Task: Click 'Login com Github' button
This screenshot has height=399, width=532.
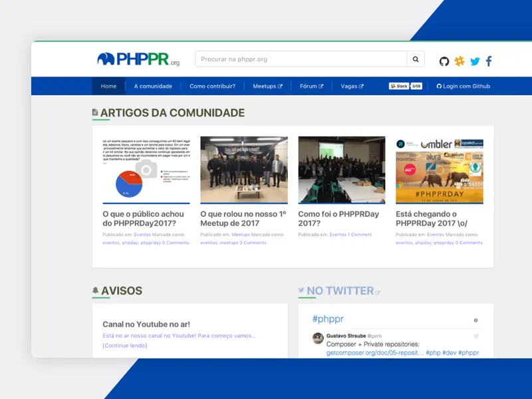Action: pos(463,86)
